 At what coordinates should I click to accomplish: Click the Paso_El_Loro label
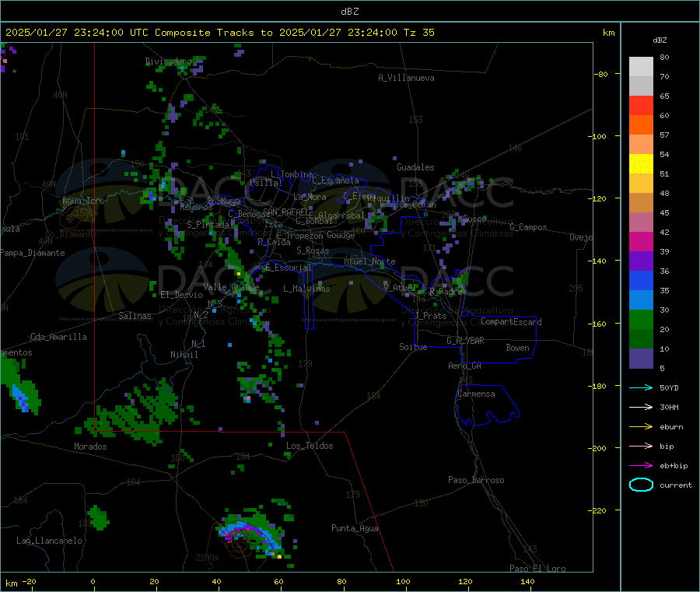[x=537, y=569]
